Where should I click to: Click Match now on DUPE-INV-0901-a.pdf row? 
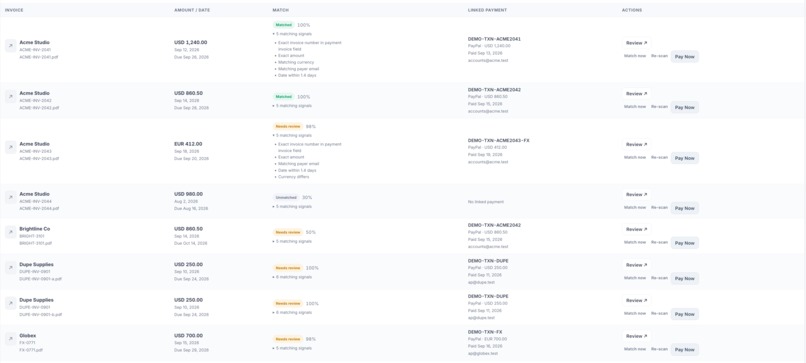[x=635, y=278]
